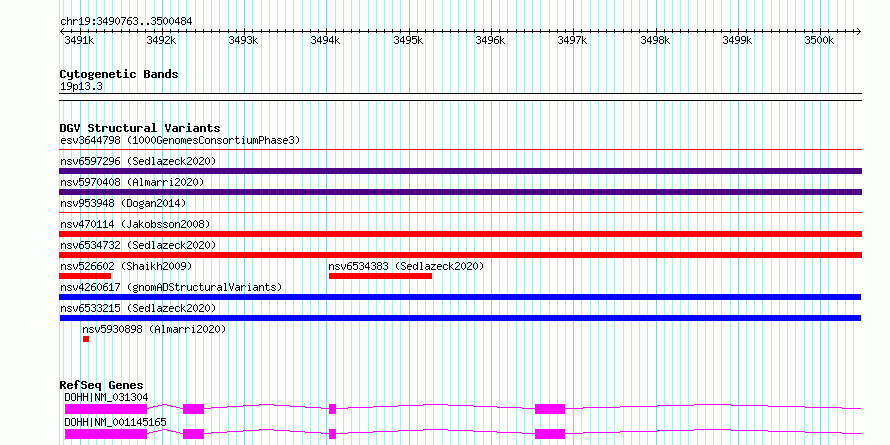
Task: Open the Cytogenetic Bands track title
Action: click(x=119, y=74)
